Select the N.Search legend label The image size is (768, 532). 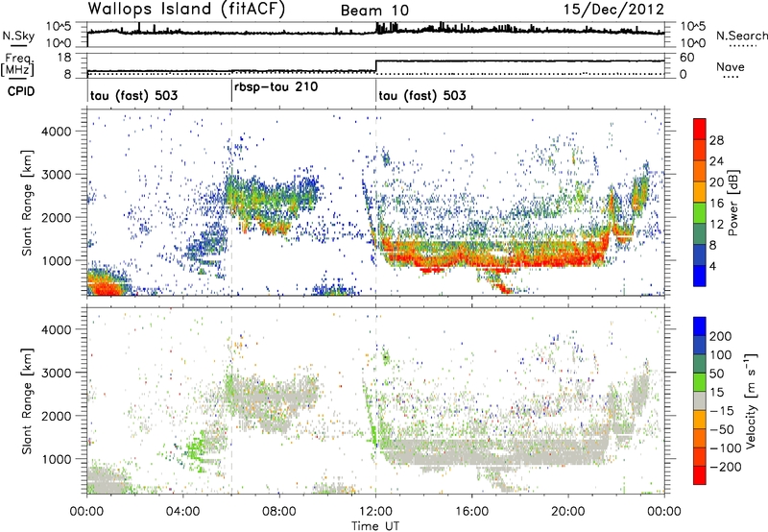click(742, 36)
